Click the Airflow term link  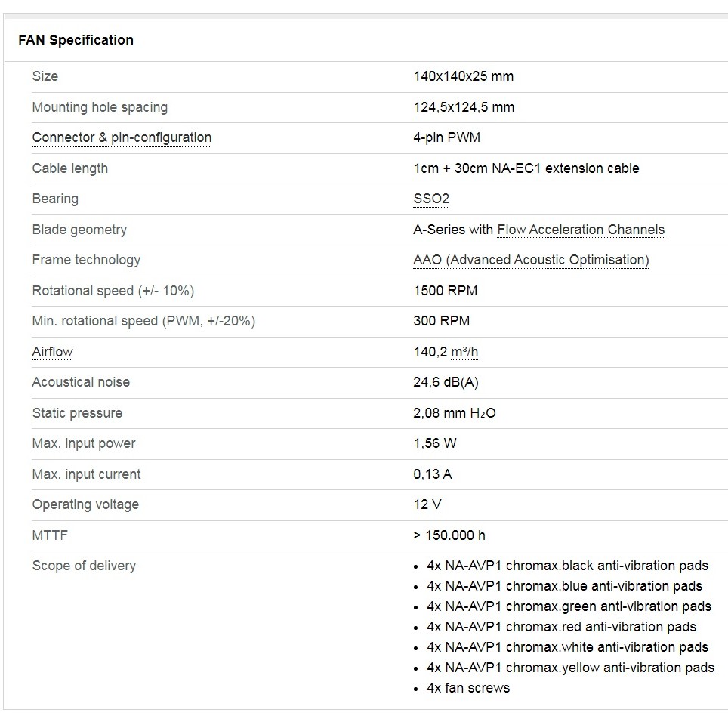point(52,352)
